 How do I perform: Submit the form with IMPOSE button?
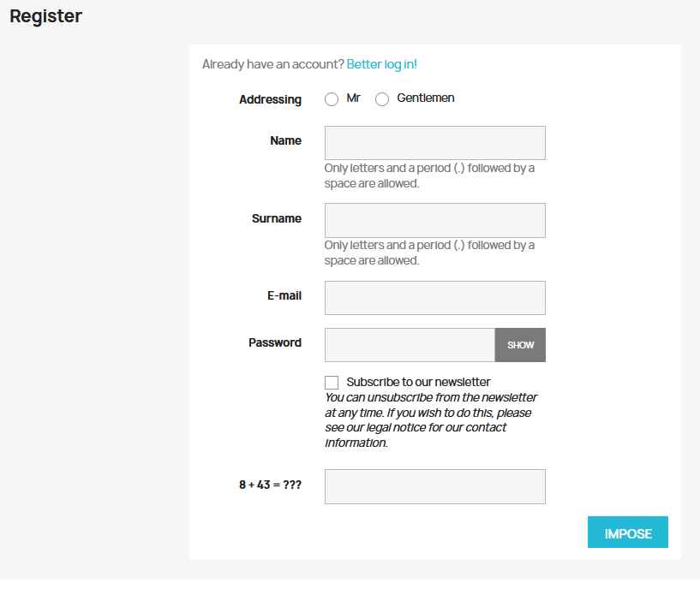click(x=627, y=532)
